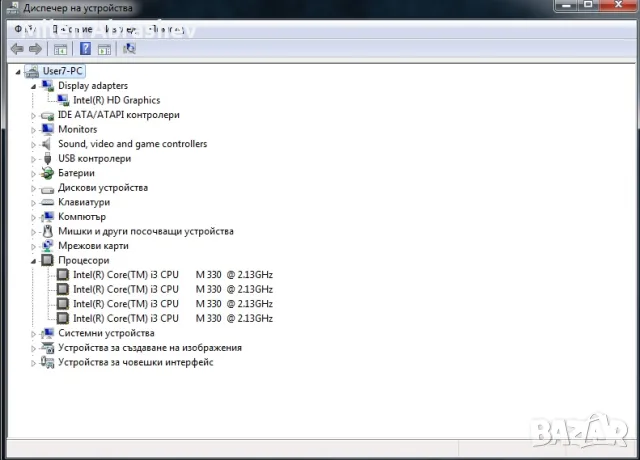
Task: Click the imaging devices scanner icon
Action: tap(48, 348)
